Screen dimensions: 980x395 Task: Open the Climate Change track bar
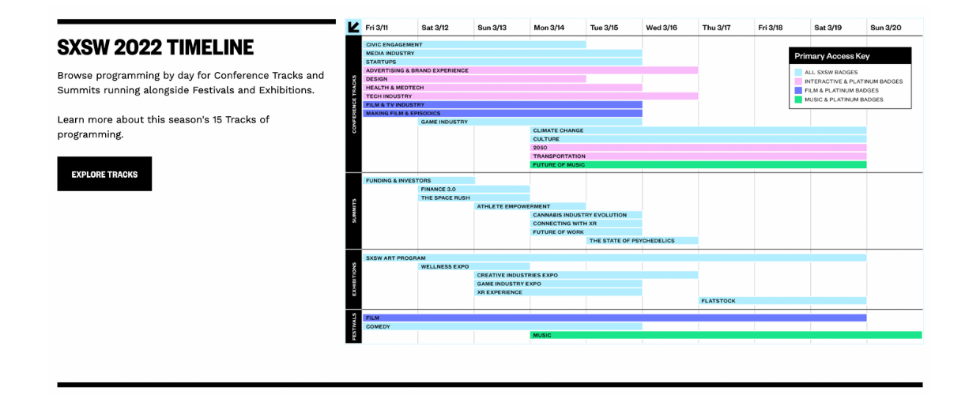click(x=699, y=130)
